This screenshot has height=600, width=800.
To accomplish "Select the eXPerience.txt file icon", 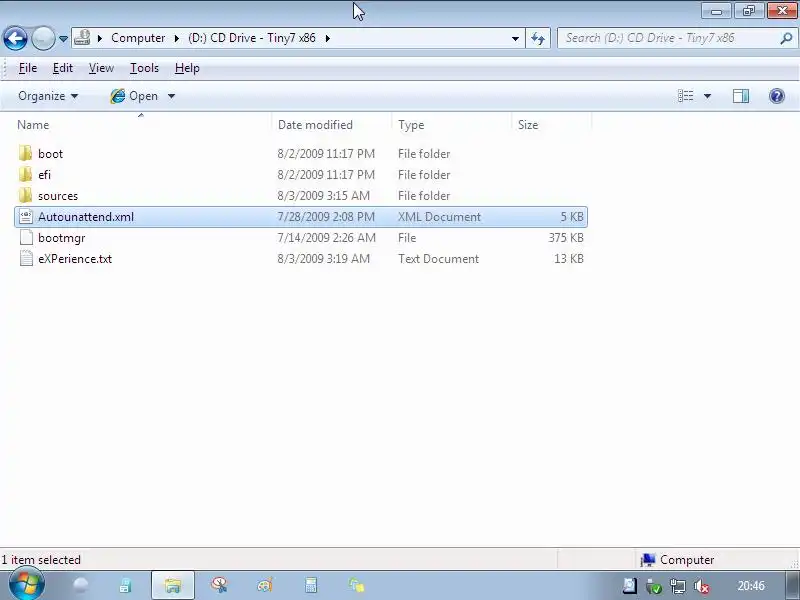I will coord(26,259).
